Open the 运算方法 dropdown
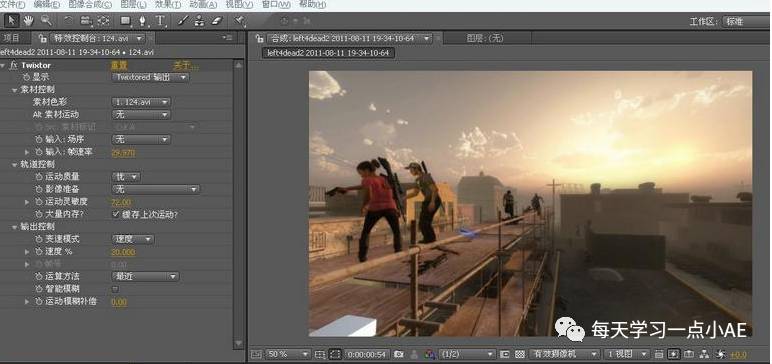 pyautogui.click(x=145, y=276)
